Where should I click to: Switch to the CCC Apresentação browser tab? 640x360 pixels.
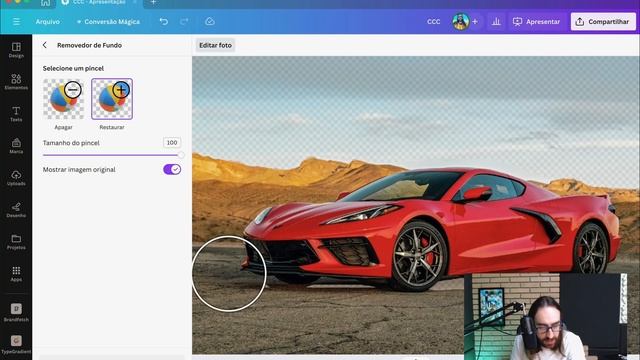point(99,2)
